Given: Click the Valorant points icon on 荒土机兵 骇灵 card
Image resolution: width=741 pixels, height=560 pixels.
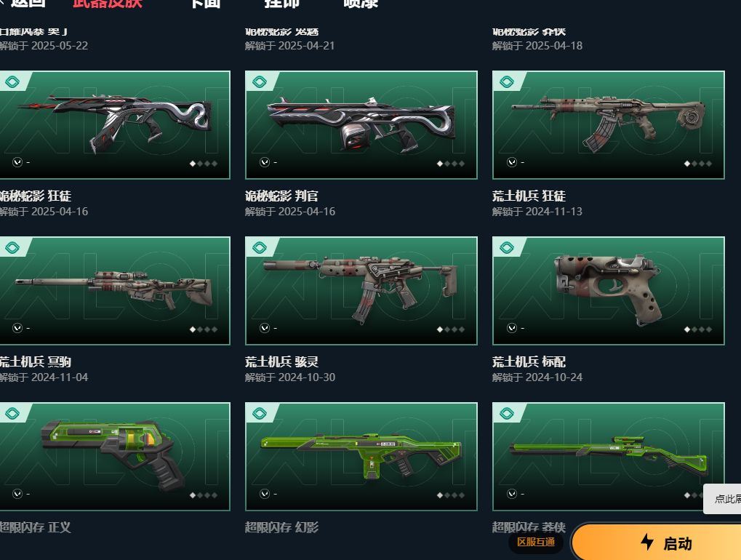Looking at the screenshot, I should pos(265,328).
